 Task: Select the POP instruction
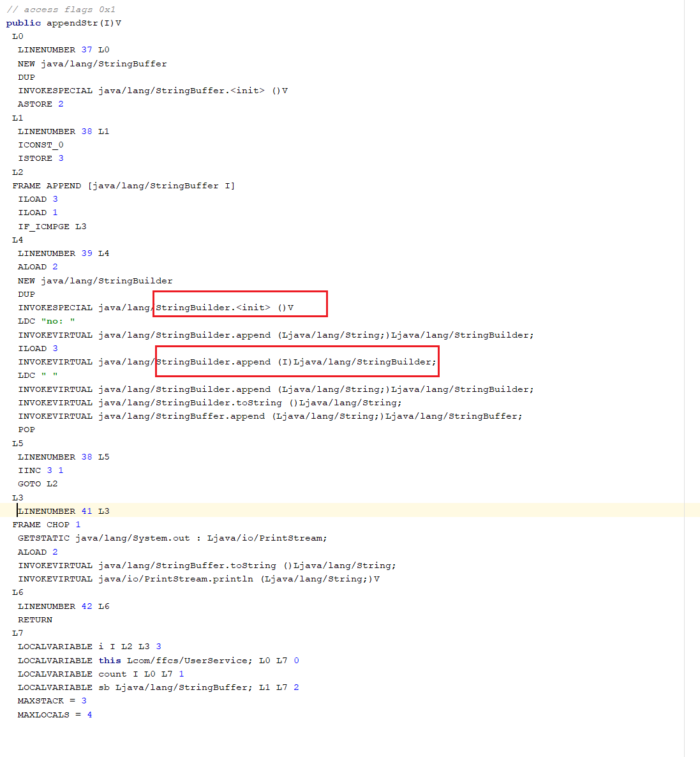click(x=26, y=430)
